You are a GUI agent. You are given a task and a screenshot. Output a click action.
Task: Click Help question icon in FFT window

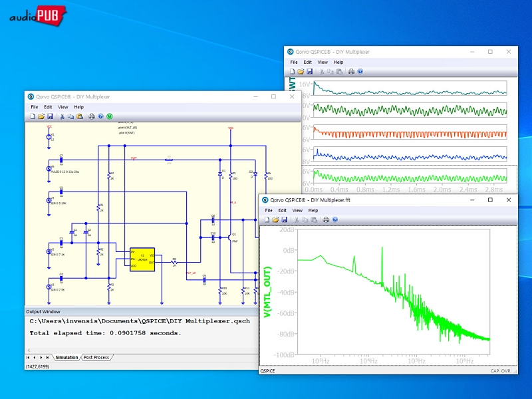(335, 220)
